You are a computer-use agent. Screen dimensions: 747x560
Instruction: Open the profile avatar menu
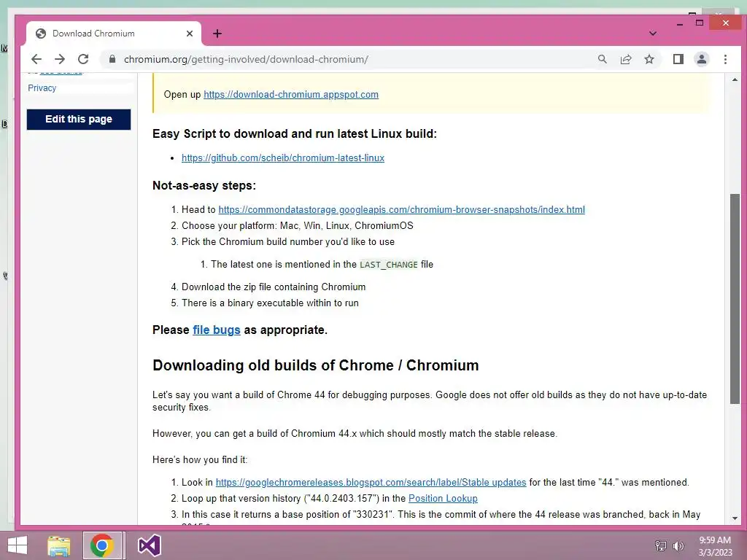tap(701, 59)
